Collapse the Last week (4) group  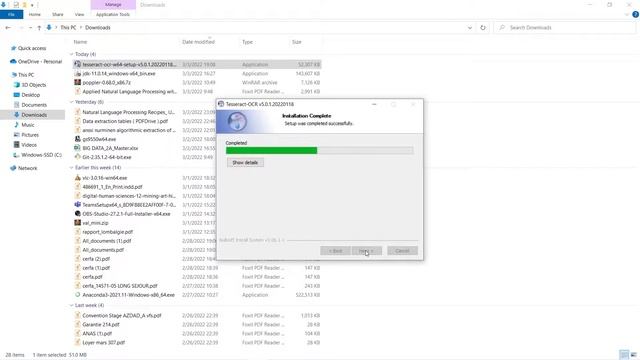coord(71,305)
